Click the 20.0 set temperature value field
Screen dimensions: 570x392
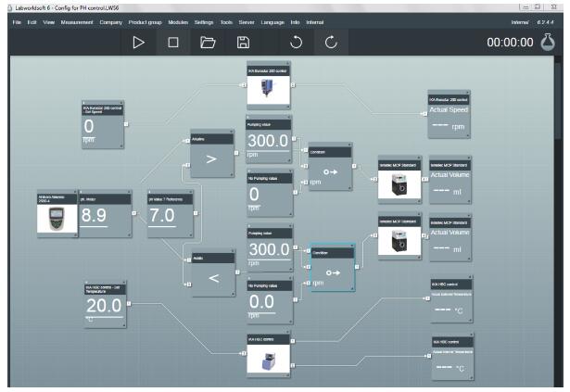[104, 307]
